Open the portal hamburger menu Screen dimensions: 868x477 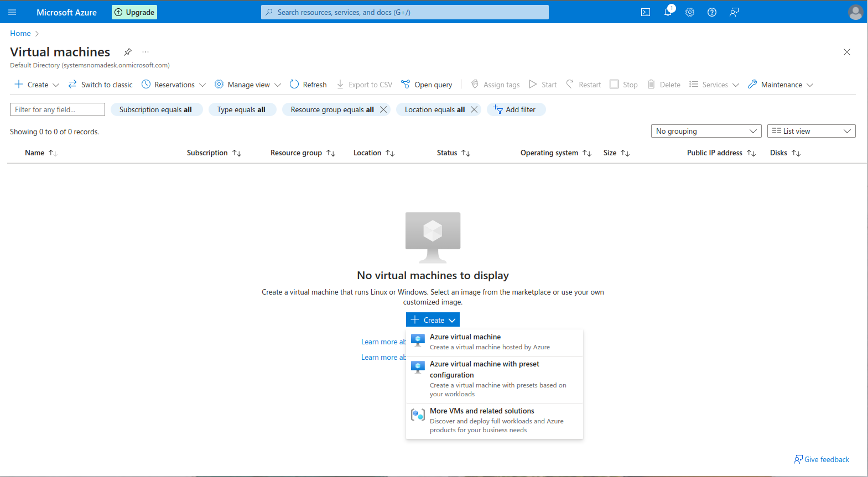tap(12, 12)
